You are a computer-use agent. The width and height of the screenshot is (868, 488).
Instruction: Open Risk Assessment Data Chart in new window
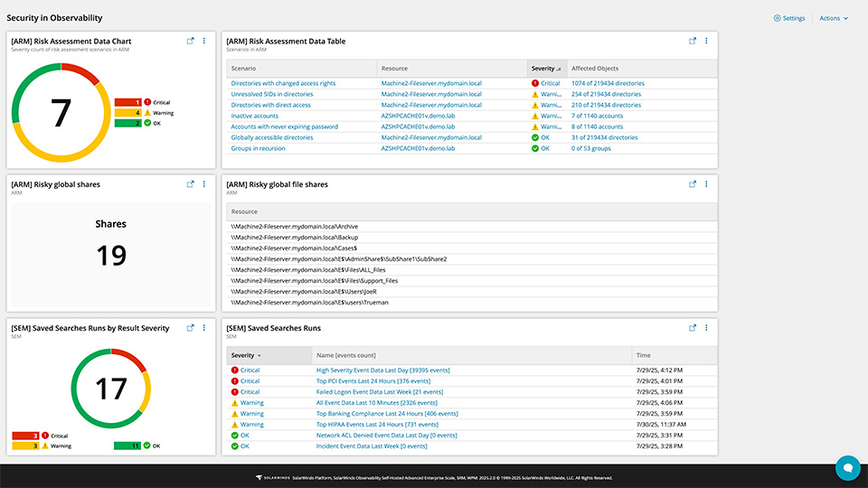click(x=190, y=41)
